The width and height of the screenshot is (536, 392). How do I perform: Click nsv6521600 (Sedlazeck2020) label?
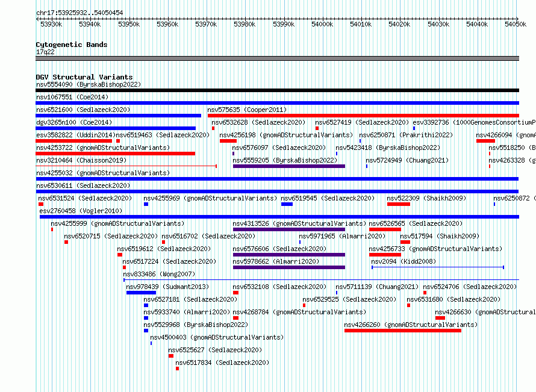83,110
